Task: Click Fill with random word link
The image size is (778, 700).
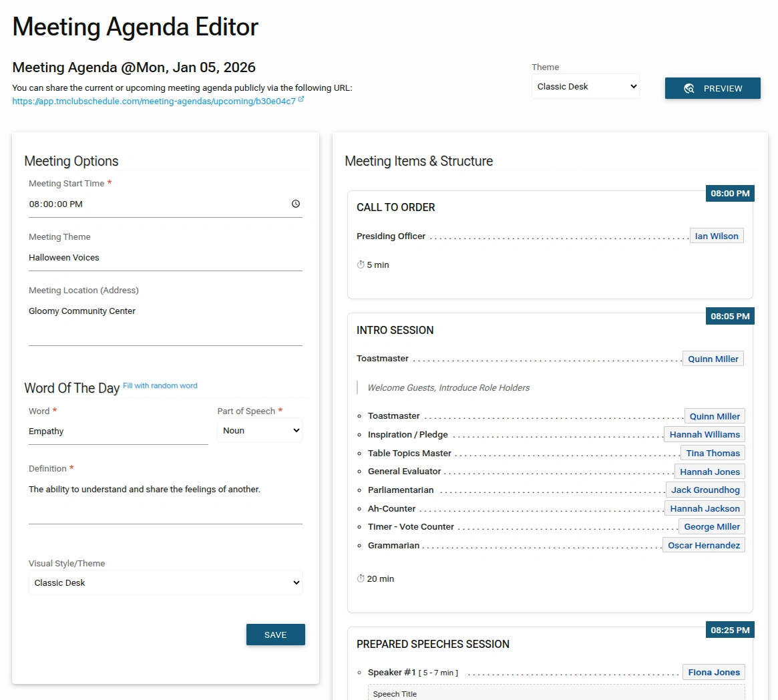Action: click(160, 386)
